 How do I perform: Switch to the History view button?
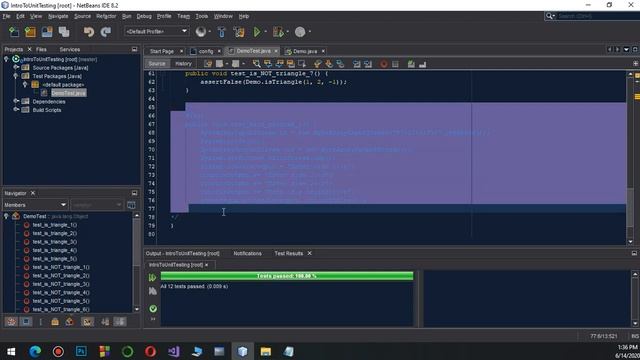tap(183, 64)
